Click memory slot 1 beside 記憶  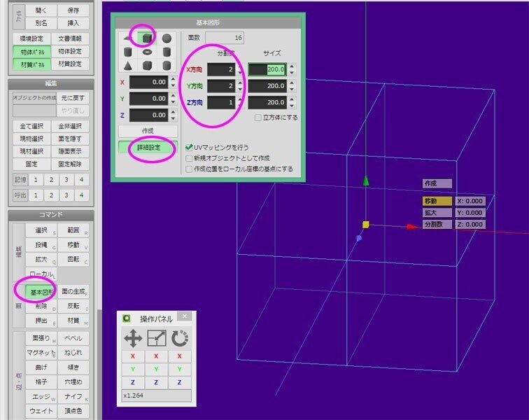point(36,180)
